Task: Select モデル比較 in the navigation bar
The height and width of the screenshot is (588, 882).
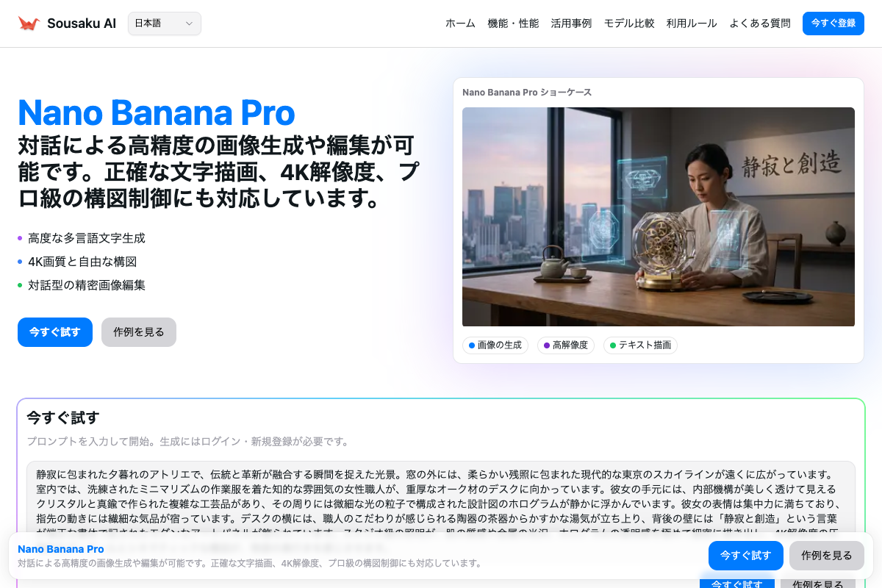Action: [x=629, y=24]
